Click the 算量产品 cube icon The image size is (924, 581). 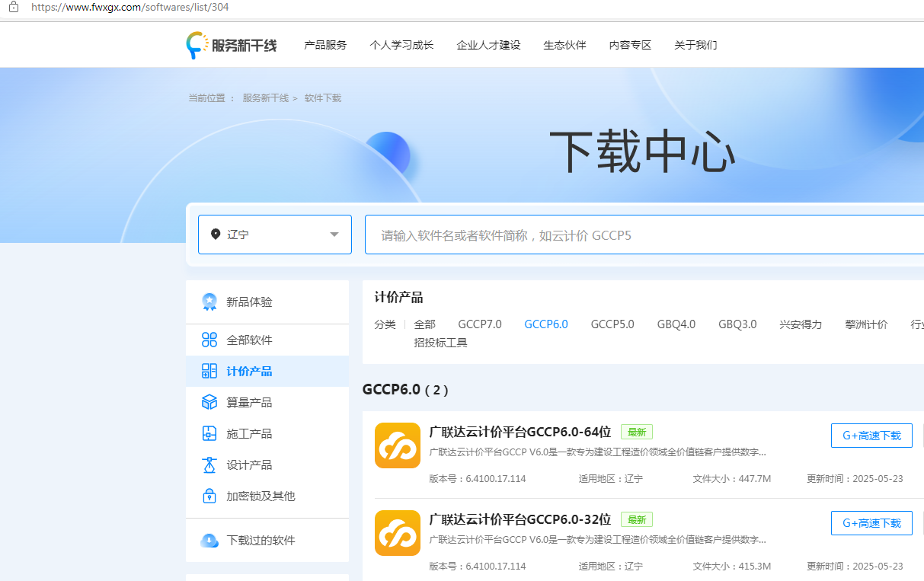209,402
